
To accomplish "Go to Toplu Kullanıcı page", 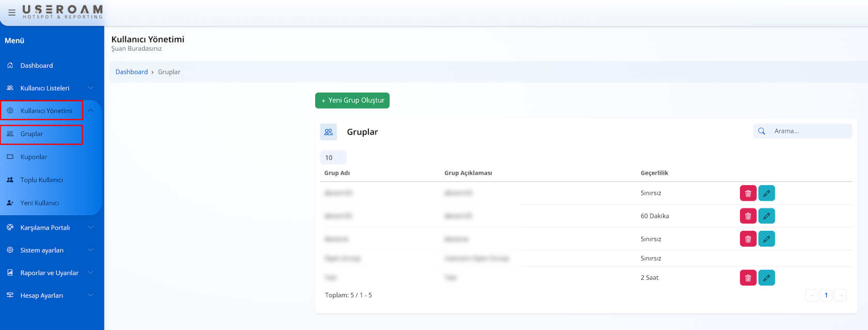I will point(41,180).
